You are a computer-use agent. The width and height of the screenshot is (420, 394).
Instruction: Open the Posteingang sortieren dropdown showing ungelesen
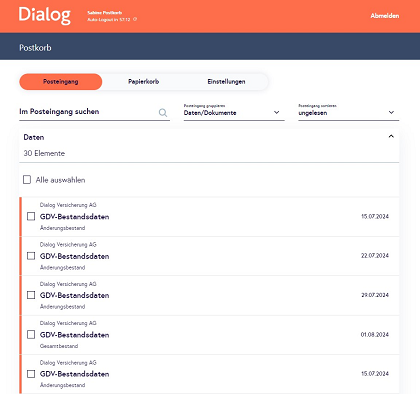point(349,112)
